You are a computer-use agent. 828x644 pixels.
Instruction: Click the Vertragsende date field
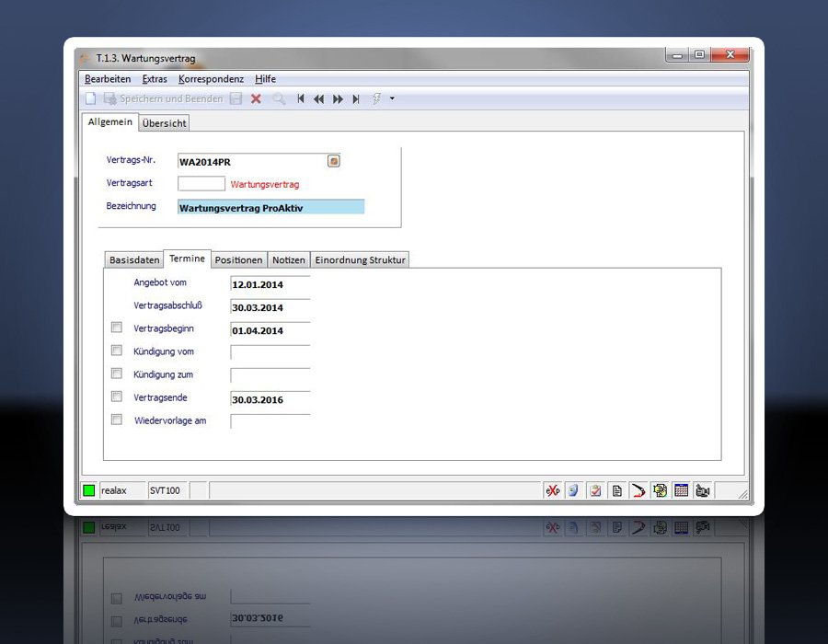click(x=270, y=399)
